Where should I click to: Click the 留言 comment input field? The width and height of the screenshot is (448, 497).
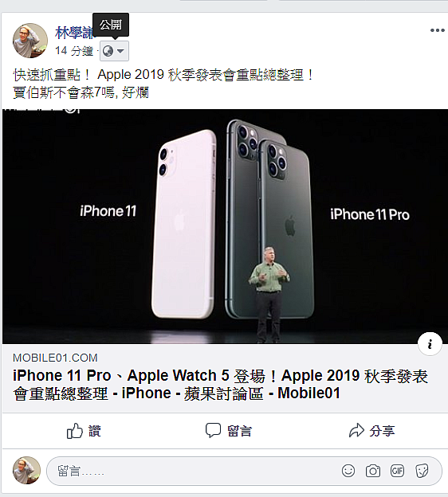[x=194, y=471]
